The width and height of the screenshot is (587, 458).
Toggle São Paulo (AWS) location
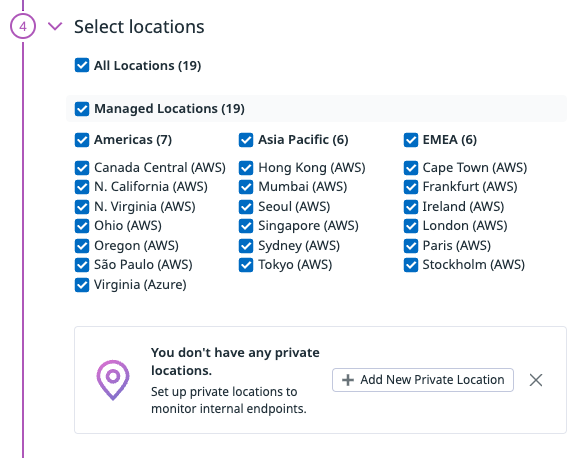click(82, 265)
